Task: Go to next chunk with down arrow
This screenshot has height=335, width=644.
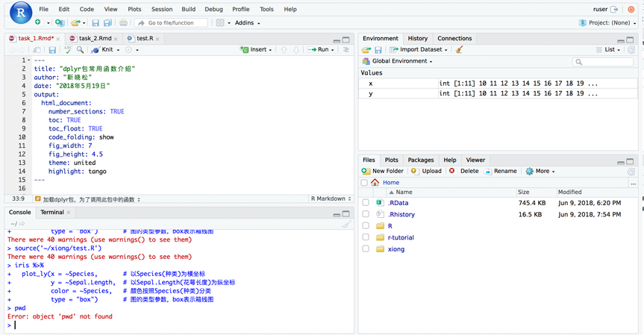Action: point(296,50)
